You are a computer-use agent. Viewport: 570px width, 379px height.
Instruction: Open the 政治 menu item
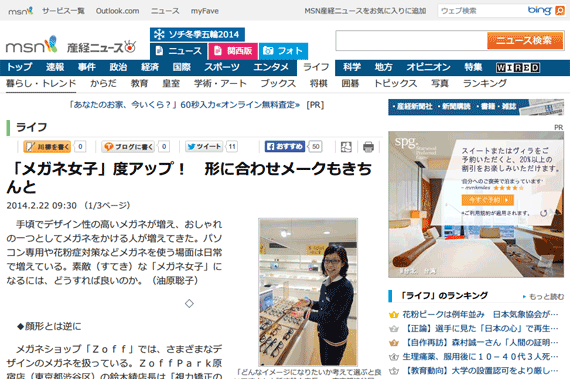tap(119, 67)
